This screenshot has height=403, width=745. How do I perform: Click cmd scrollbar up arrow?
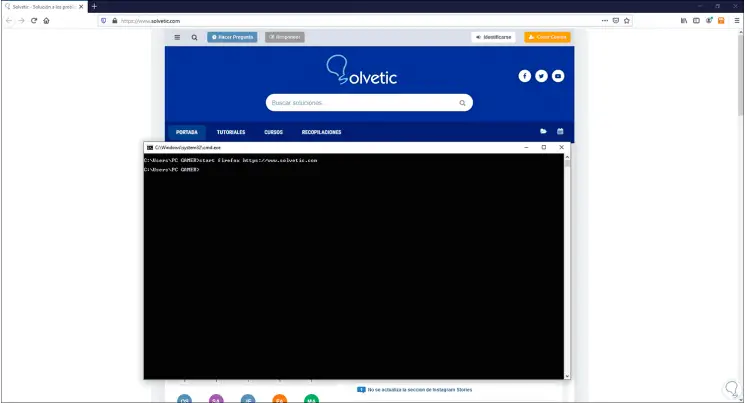567,157
